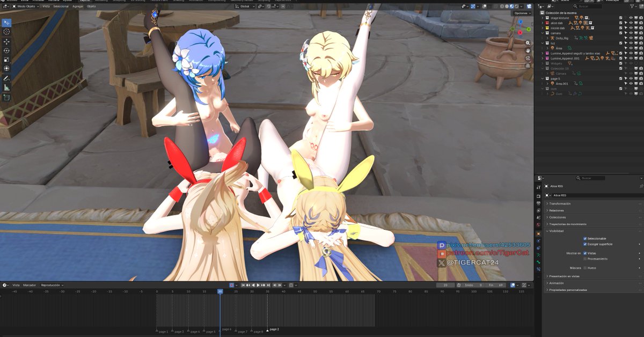Toggle the Vistas checkbox under Mostrar en
This screenshot has height=337, width=644.
click(x=585, y=253)
